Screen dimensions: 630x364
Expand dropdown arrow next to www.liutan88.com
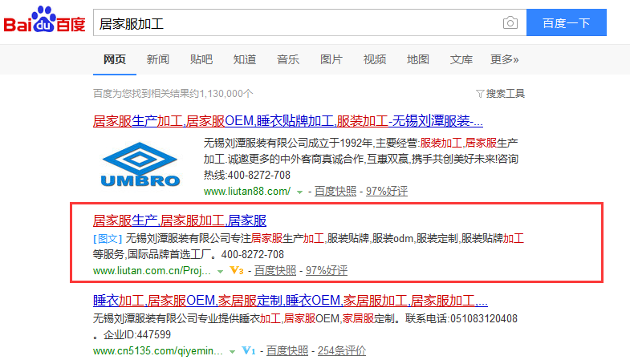click(299, 192)
